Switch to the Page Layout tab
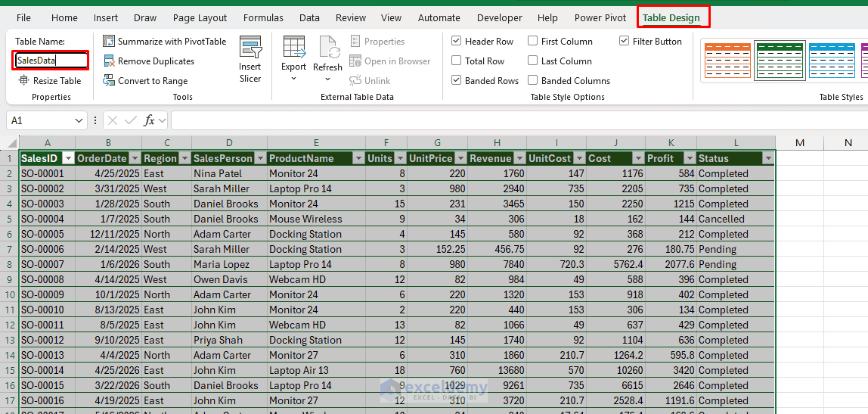This screenshot has width=868, height=414. (200, 17)
